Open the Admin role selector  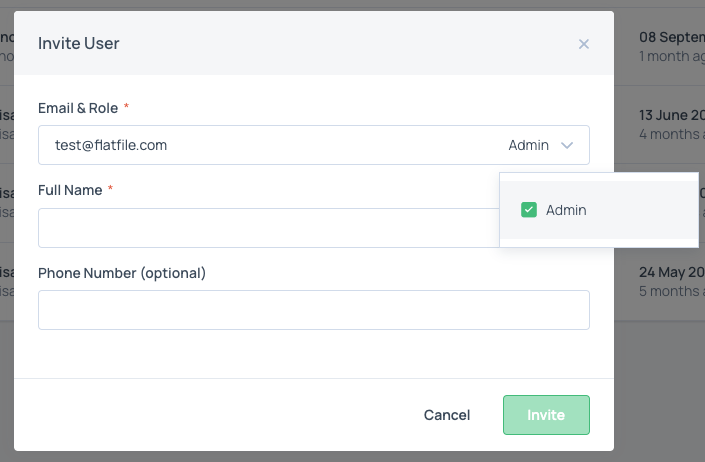(x=529, y=145)
